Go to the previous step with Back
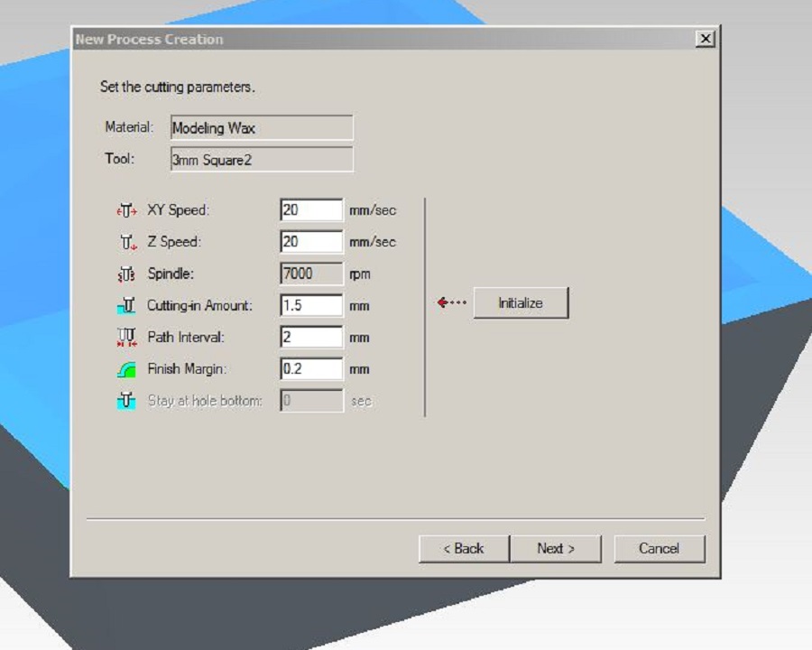The image size is (812, 650). (464, 548)
